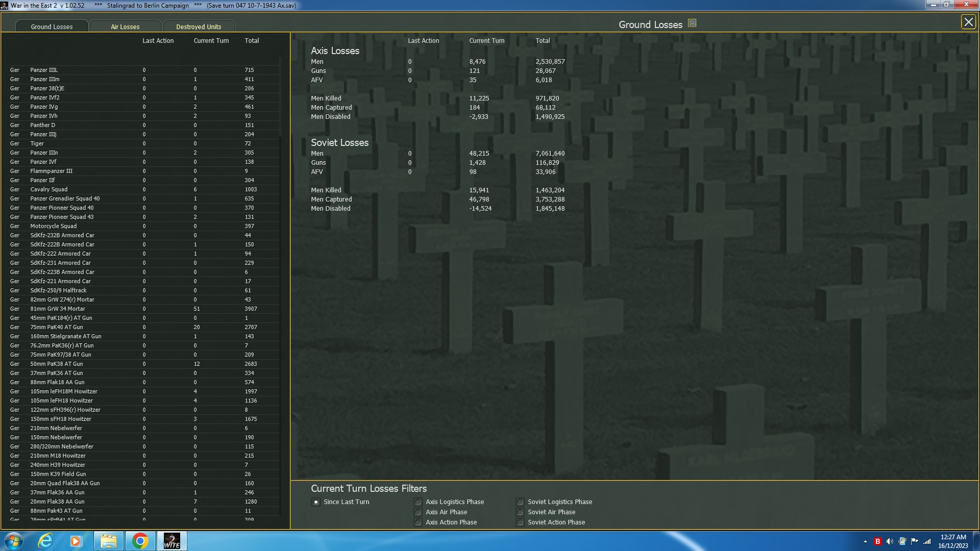Click the media player taskbar icon
This screenshot has height=551, width=980.
pos(76,541)
